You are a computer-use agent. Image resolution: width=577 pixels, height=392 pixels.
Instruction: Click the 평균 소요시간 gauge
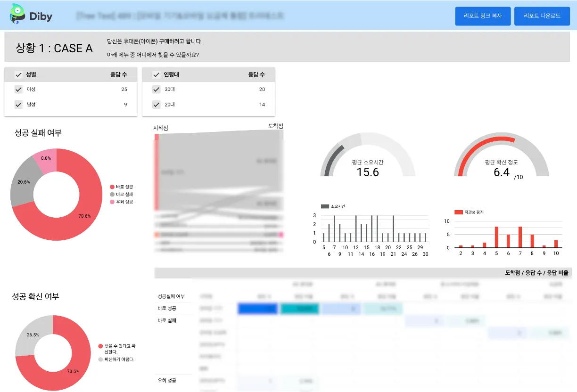(x=368, y=155)
